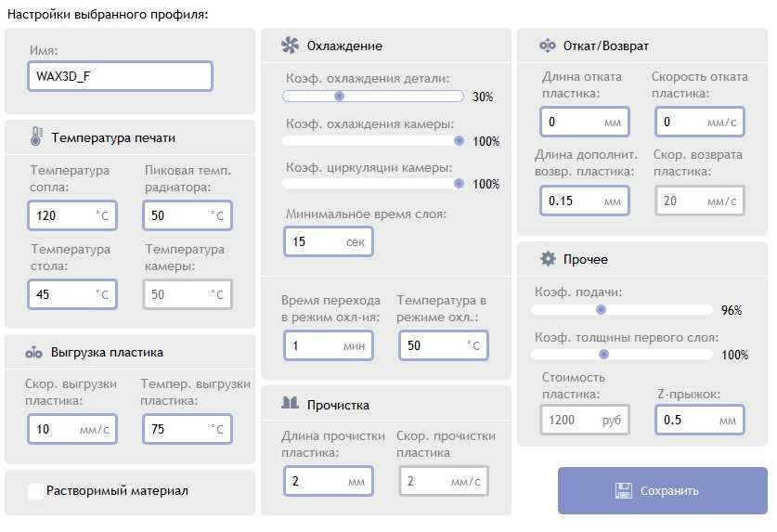Click the Выгрузка пластика section icon

pos(34,352)
